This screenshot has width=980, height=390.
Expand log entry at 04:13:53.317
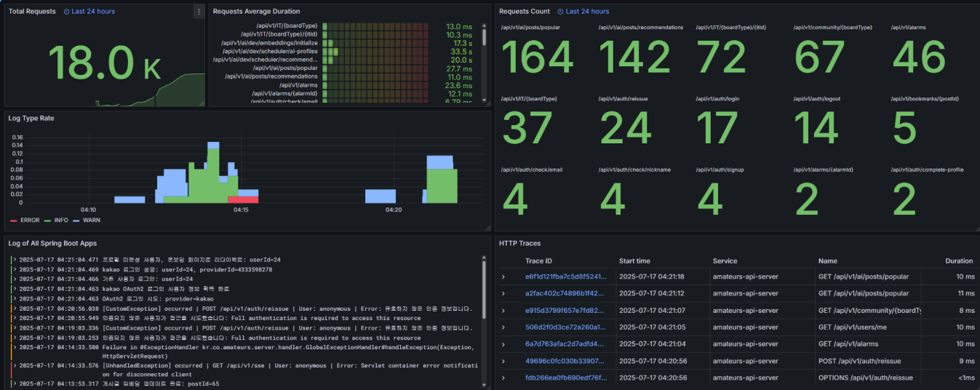tap(14, 383)
